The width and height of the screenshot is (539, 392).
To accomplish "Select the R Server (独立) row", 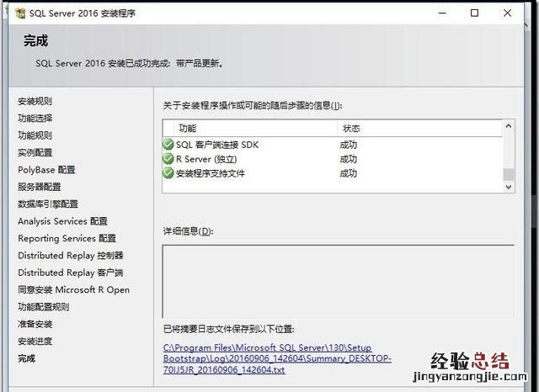I will (333, 159).
